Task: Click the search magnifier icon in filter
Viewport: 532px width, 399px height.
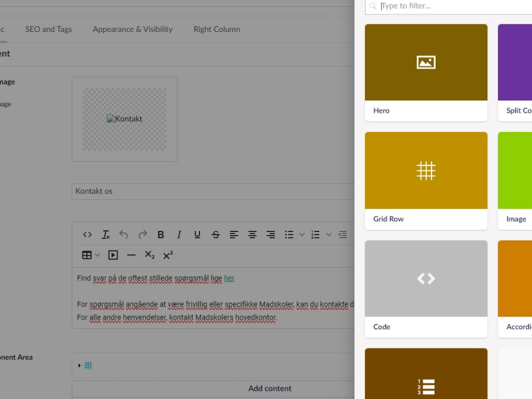Action: 373,6
